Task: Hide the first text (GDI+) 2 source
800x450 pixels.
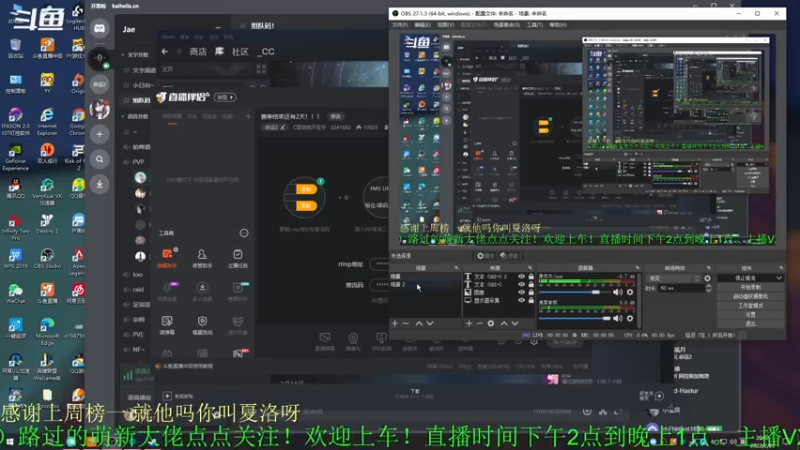Action: pyautogui.click(x=521, y=277)
